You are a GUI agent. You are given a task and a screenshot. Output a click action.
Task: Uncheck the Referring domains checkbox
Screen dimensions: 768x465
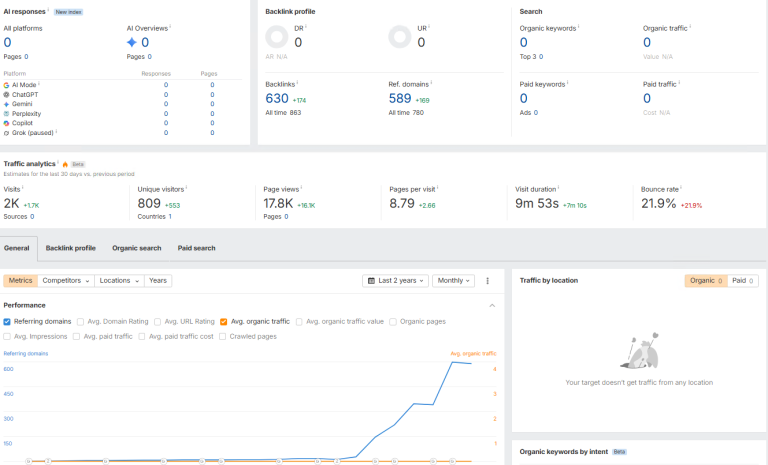[x=7, y=322]
